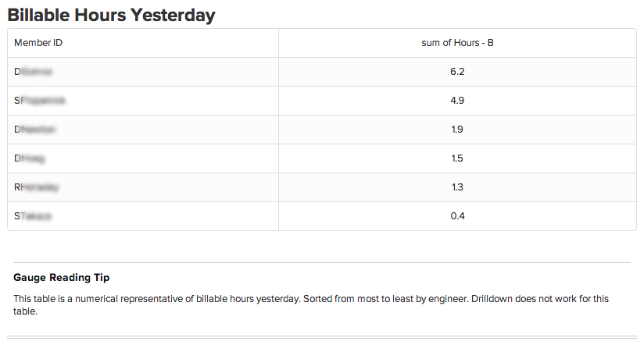Screen dimensions: 644x345
Task: Click the horizontal divider above Gauge Reading Tip
Action: tap(322, 262)
